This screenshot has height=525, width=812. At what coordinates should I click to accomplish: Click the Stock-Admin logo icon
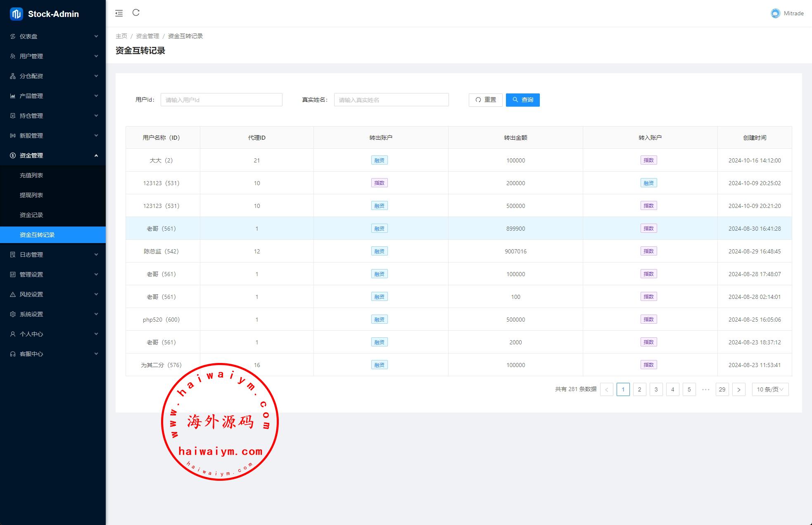[x=17, y=14]
